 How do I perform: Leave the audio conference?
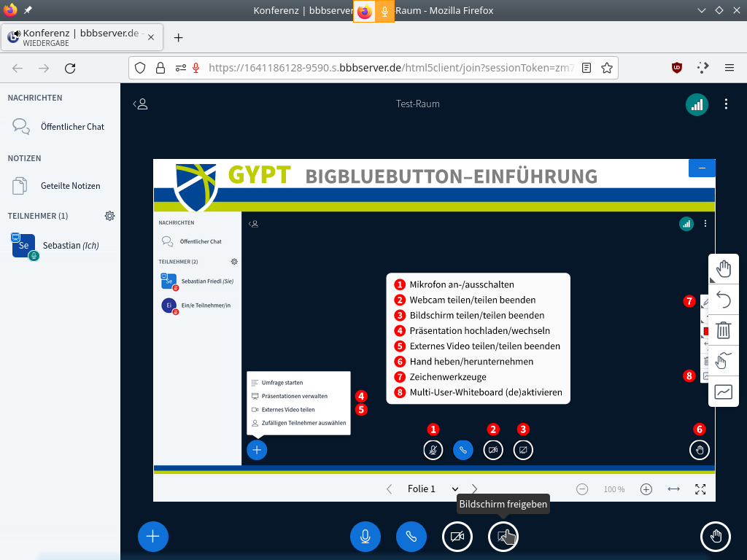pyautogui.click(x=411, y=537)
